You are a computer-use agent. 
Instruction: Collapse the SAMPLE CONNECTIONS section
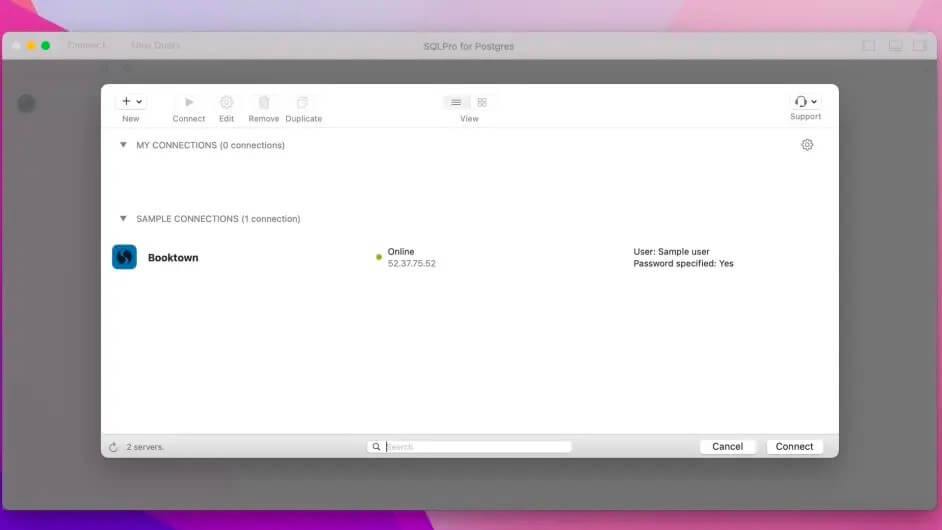coord(123,219)
